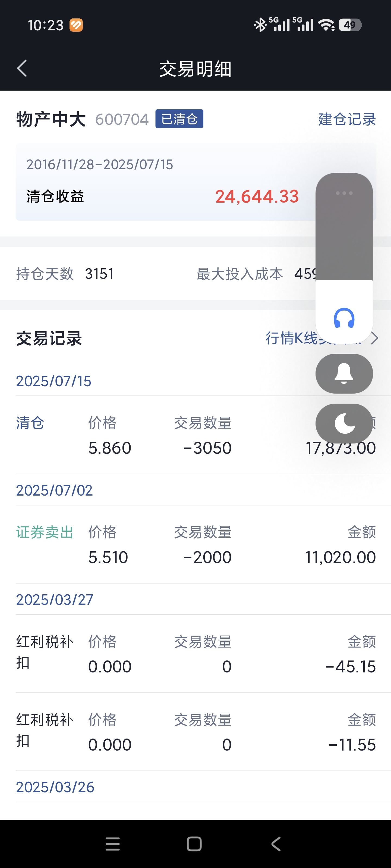The width and height of the screenshot is (391, 868).
Task: Open 建仓记录 link
Action: (347, 119)
